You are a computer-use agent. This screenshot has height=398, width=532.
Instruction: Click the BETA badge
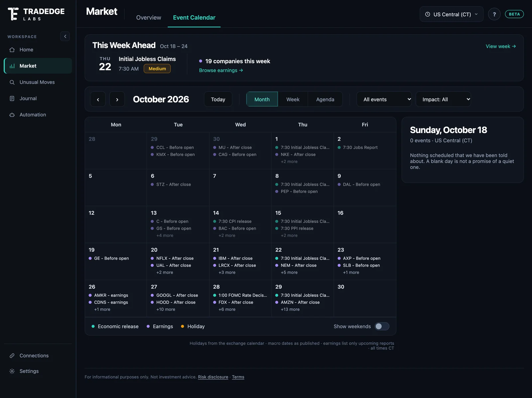point(514,14)
